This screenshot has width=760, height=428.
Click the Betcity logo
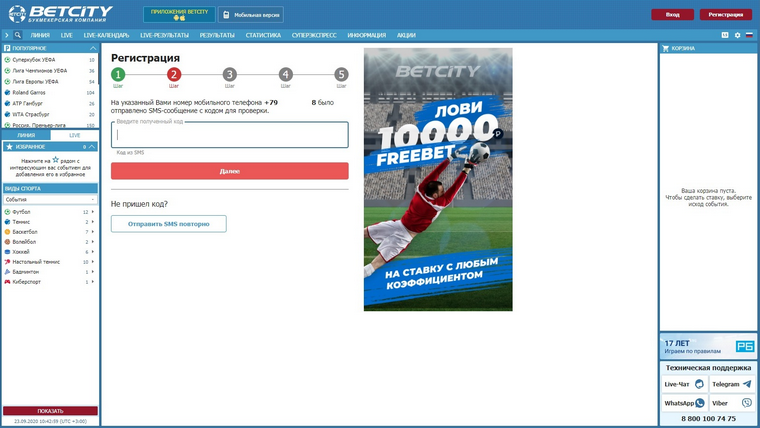pos(60,14)
